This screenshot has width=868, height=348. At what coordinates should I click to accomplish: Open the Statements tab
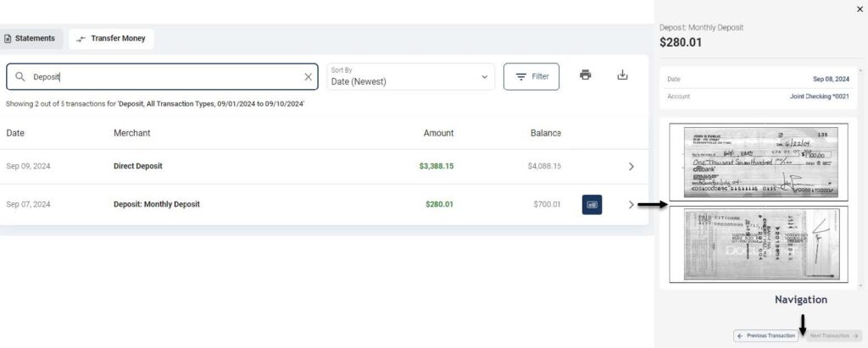click(31, 39)
